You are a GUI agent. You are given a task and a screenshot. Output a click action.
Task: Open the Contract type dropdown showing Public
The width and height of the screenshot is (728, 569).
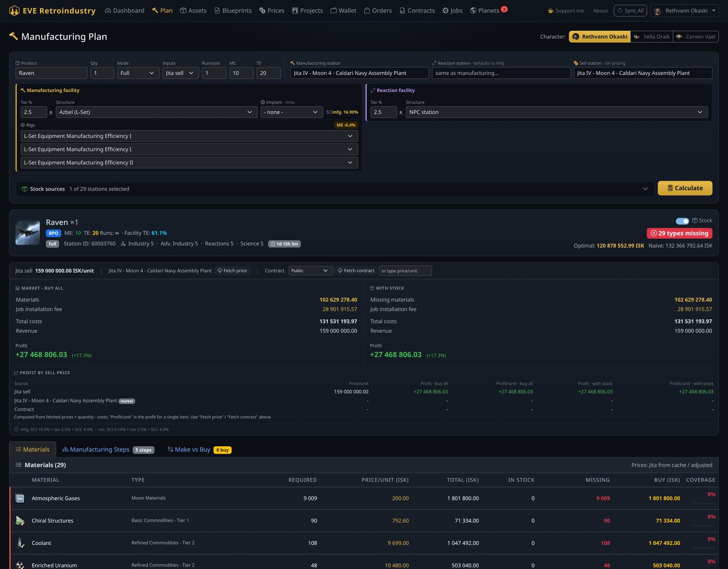click(x=311, y=271)
